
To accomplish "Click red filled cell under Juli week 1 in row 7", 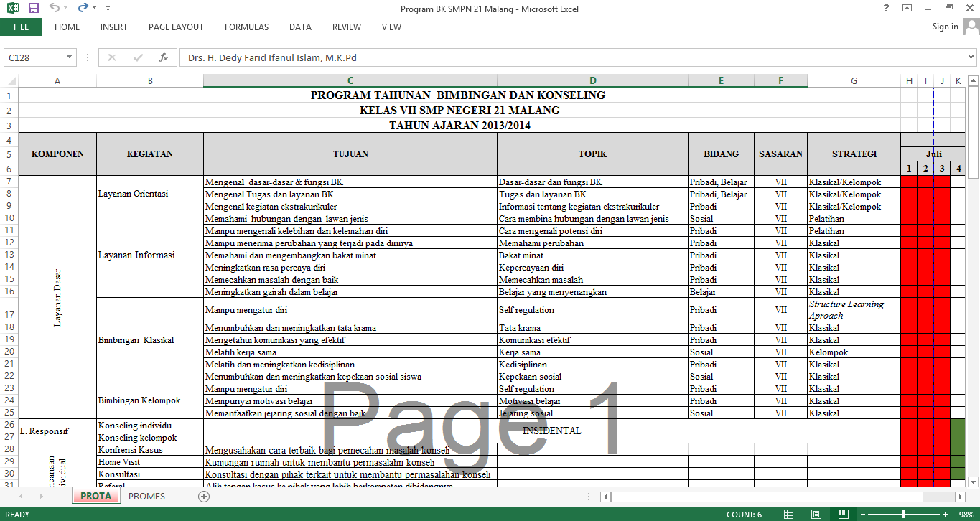I will 909,182.
